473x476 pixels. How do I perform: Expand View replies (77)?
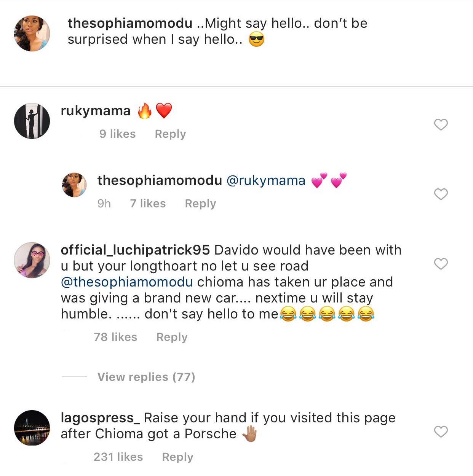(146, 377)
